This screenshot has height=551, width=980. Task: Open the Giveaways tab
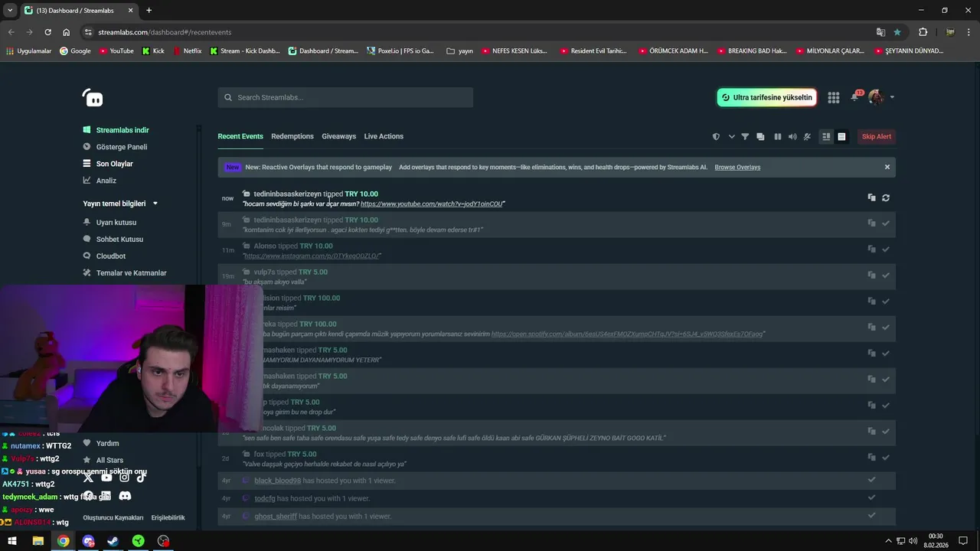[338, 136]
